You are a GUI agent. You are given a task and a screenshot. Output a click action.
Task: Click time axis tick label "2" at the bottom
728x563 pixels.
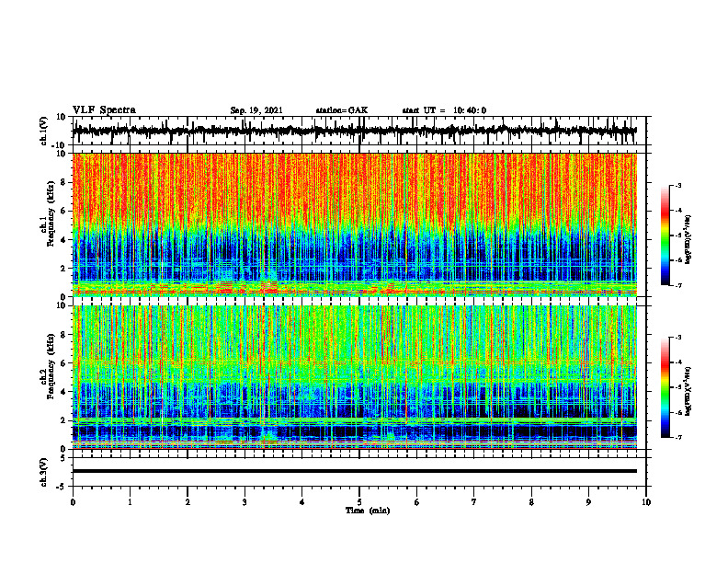coord(188,502)
